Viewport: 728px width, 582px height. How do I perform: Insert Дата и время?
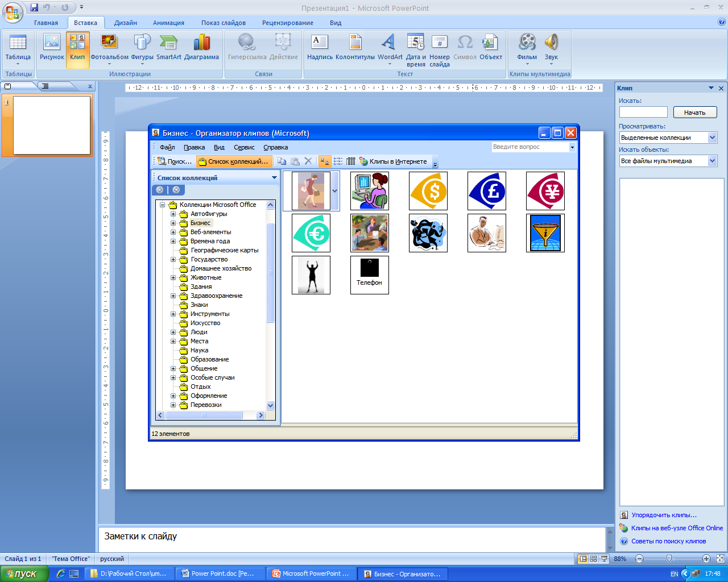pos(416,49)
